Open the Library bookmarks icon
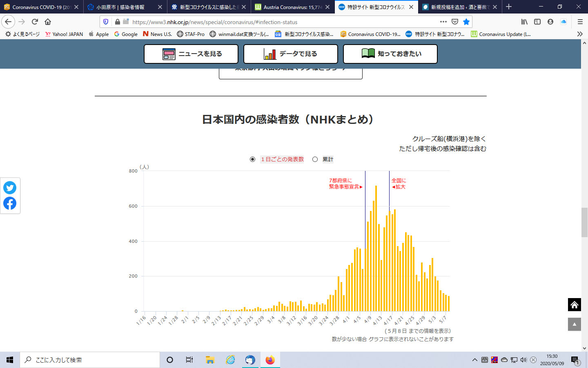This screenshot has height=368, width=588. pyautogui.click(x=524, y=22)
